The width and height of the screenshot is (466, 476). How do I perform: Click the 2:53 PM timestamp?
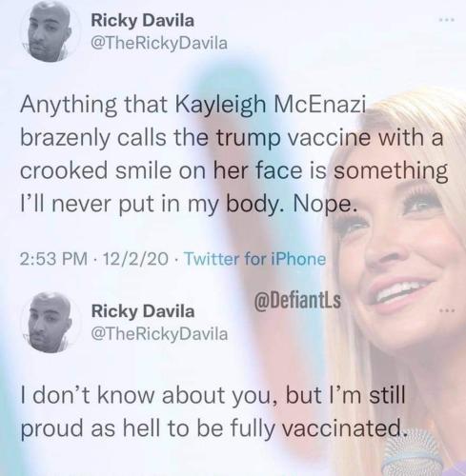click(x=53, y=259)
